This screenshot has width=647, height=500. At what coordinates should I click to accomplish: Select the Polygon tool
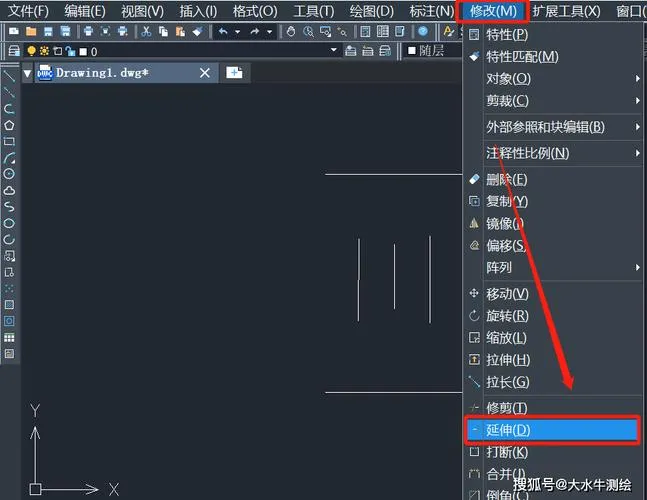pyautogui.click(x=9, y=125)
